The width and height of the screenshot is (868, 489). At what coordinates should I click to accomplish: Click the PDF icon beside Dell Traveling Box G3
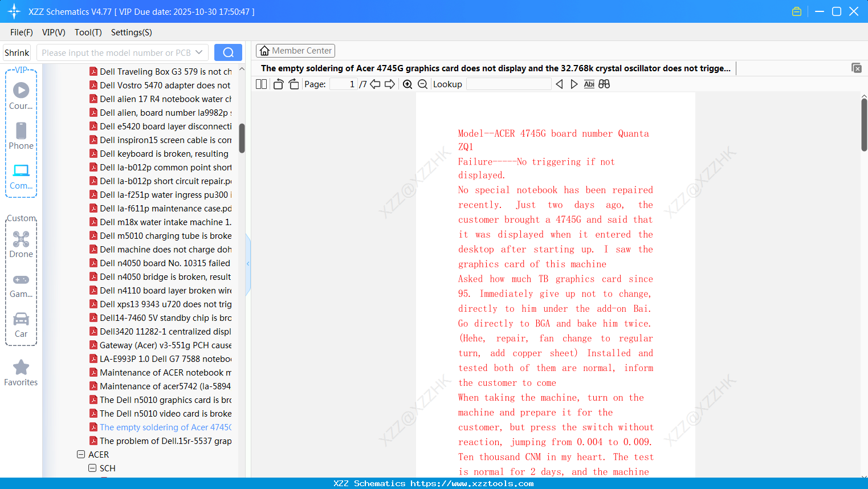[93, 71]
